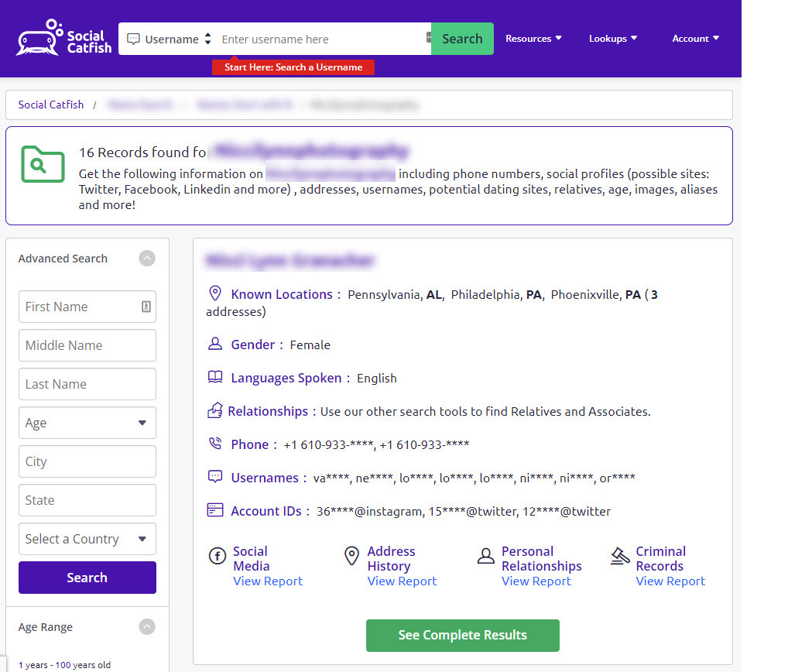Open the Lookups menu
Image resolution: width=788 pixels, height=672 pixels.
(x=613, y=38)
